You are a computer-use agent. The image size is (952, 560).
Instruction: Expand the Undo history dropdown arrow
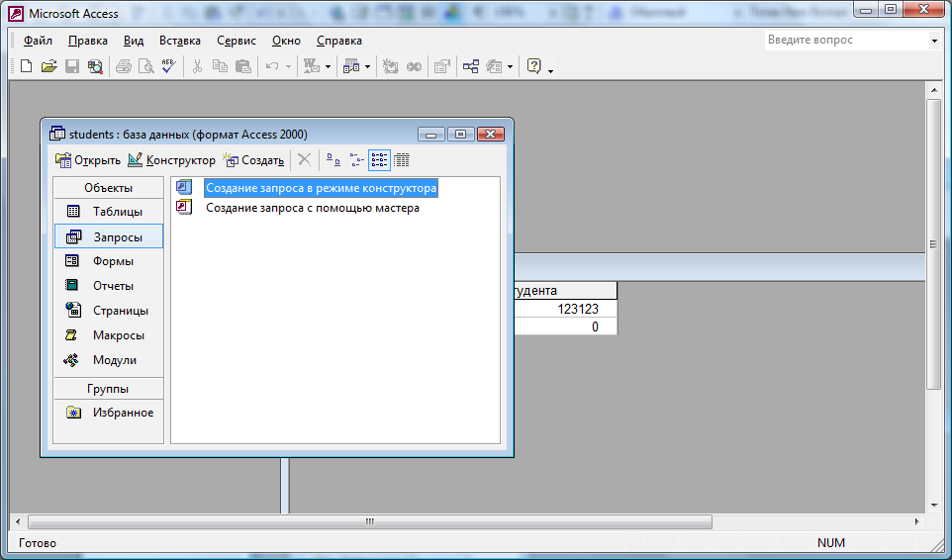coord(288,66)
